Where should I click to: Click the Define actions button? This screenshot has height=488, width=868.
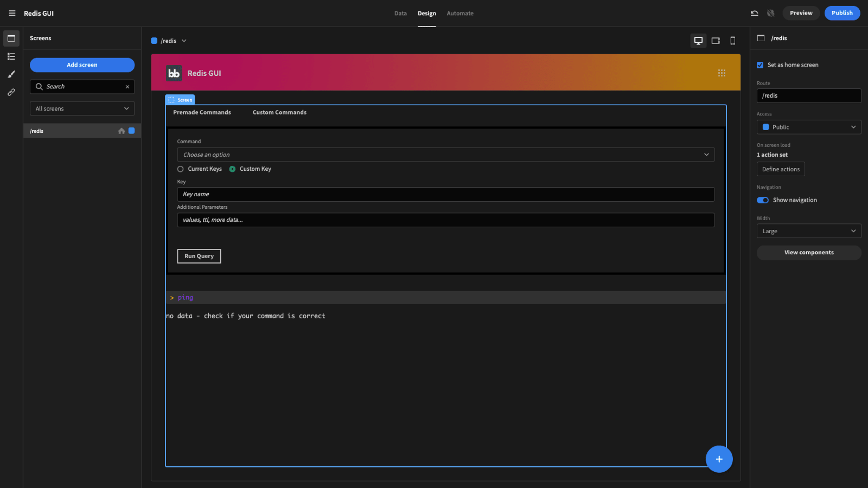(x=781, y=169)
